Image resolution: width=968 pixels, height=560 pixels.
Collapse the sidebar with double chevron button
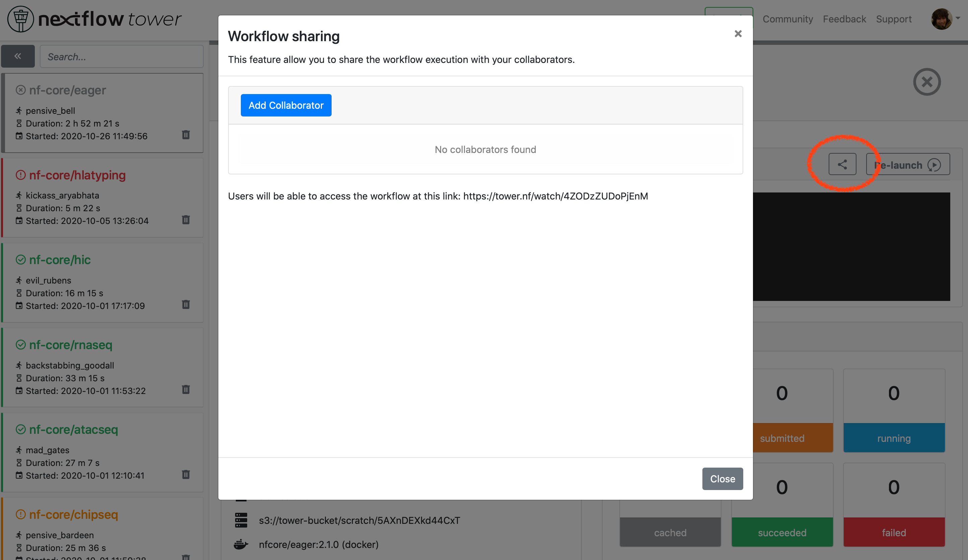pyautogui.click(x=18, y=57)
